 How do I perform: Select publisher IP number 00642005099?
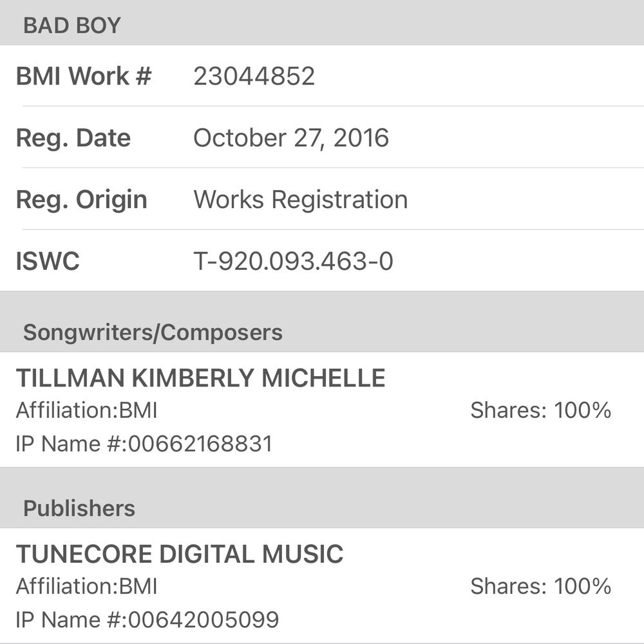(204, 620)
